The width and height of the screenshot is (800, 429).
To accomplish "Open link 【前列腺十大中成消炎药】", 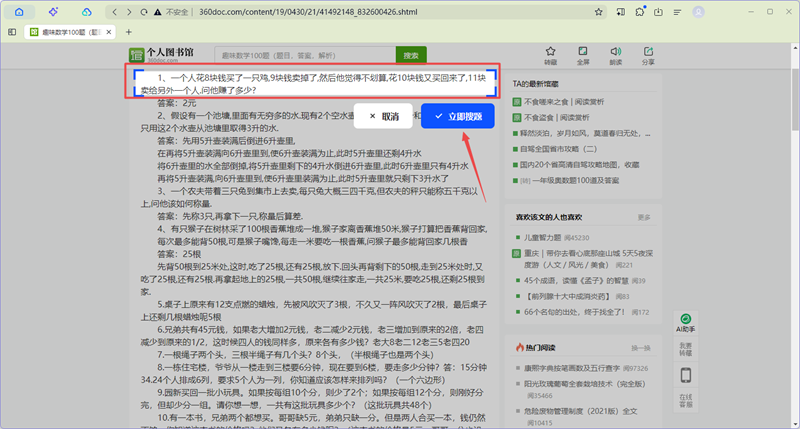I will coord(567,296).
